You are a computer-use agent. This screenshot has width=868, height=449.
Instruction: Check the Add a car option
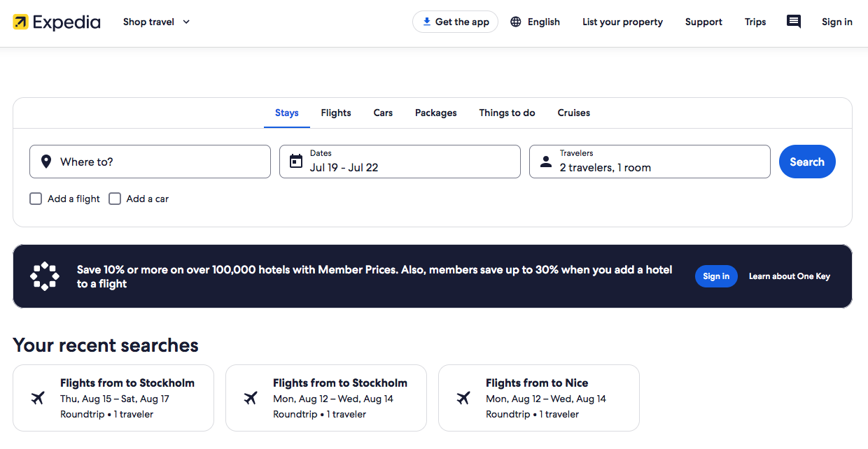[x=115, y=199]
